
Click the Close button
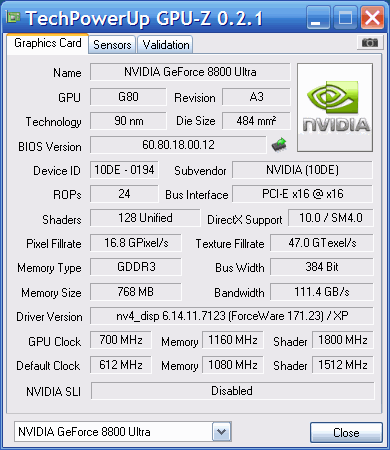coord(346,433)
